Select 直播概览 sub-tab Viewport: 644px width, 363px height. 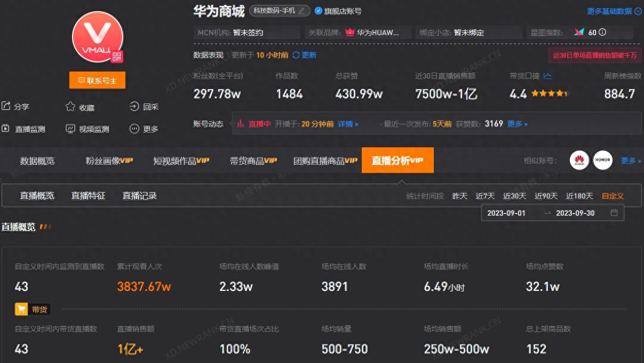(x=37, y=196)
